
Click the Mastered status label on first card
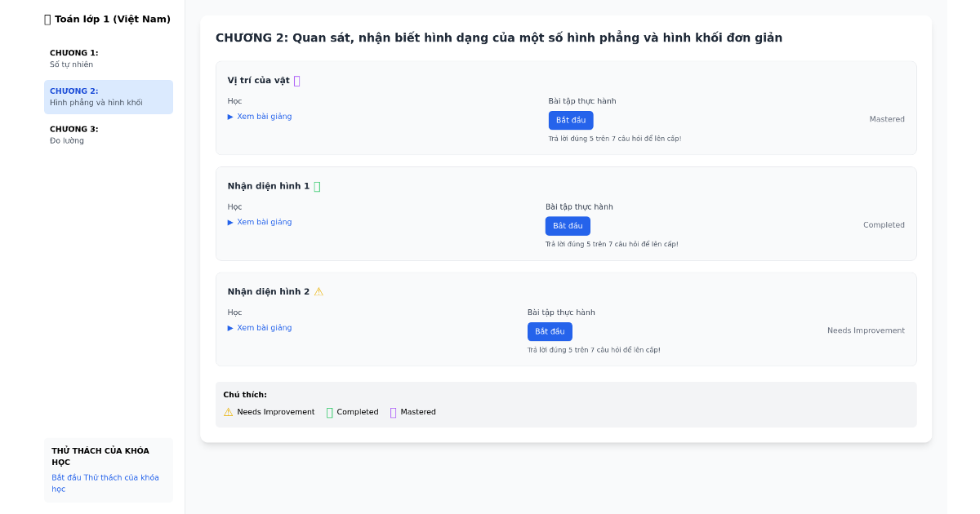889,118
